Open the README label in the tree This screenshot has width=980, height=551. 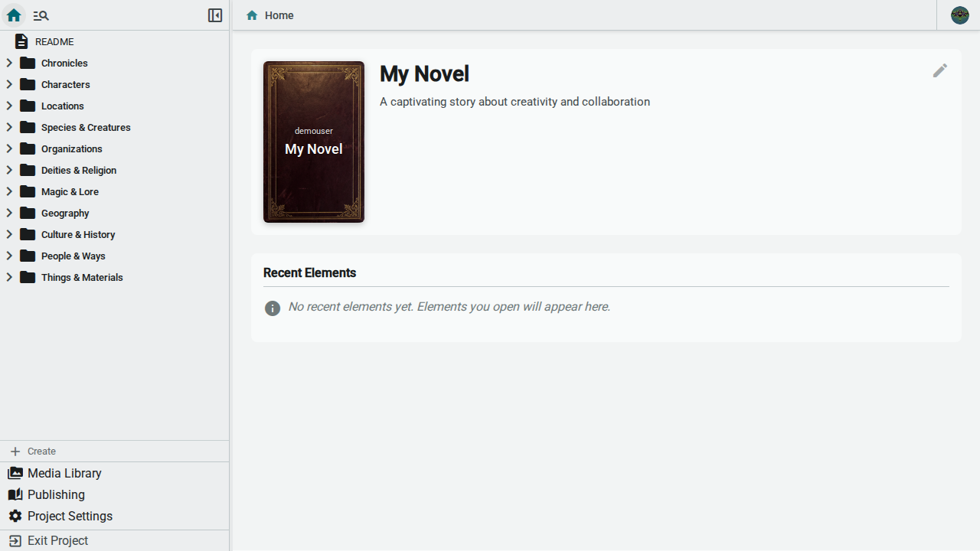click(54, 41)
